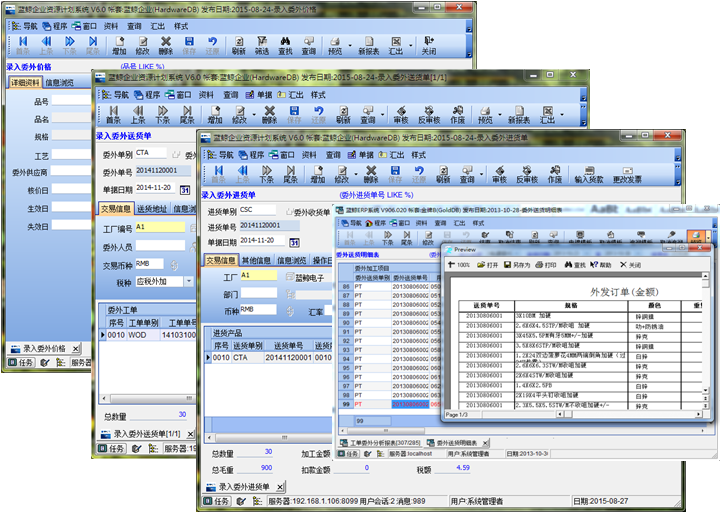Switch to 其他信息 tab in 进货单 window
Viewport: 721px width, 513px height.
click(256, 260)
